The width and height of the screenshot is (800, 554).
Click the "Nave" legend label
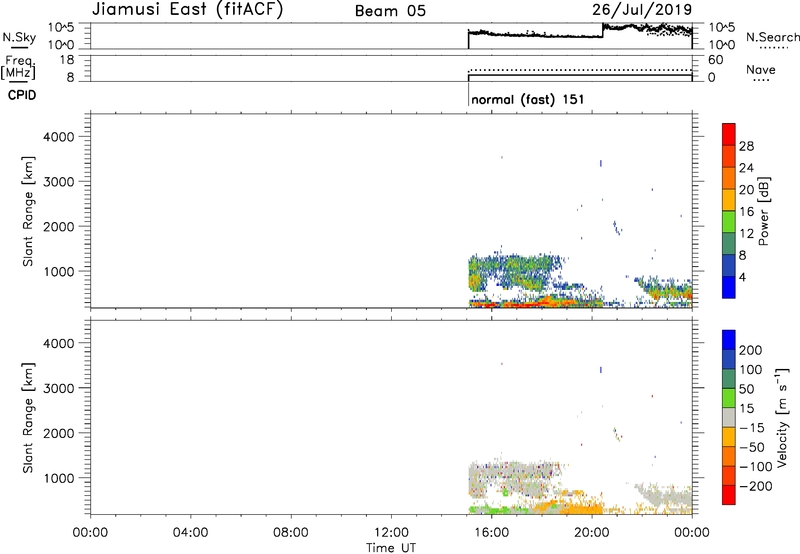point(761,69)
